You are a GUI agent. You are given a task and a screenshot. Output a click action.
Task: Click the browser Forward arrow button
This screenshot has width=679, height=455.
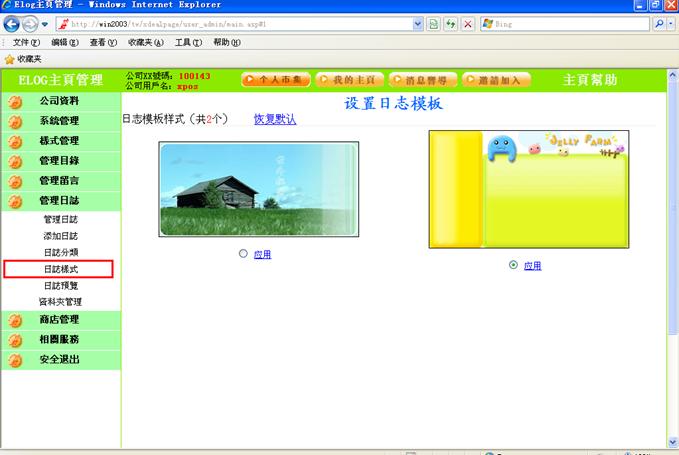pos(30,23)
